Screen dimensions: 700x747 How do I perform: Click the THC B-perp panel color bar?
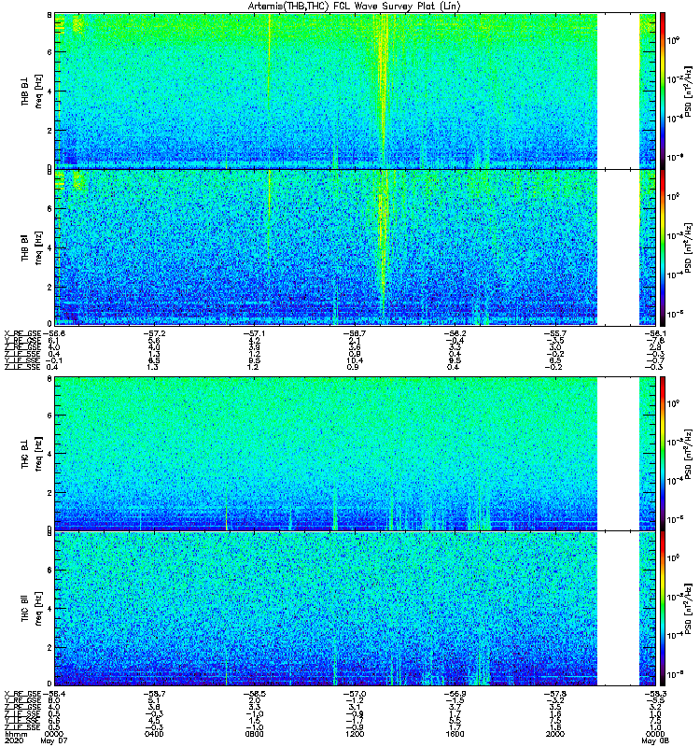pyautogui.click(x=663, y=454)
